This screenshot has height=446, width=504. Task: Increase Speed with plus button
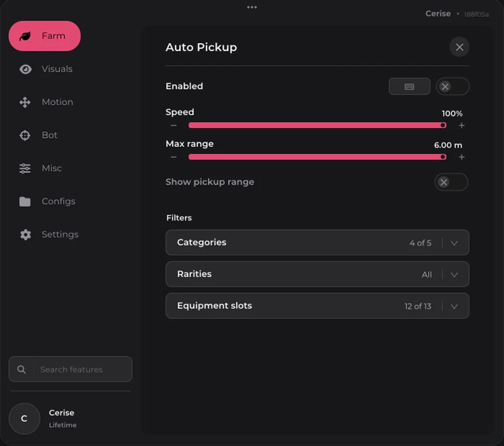(462, 125)
